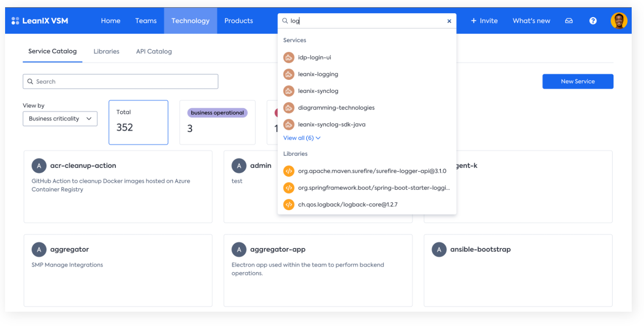Focus the Service Catalog search field
The width and height of the screenshot is (644, 327).
click(x=120, y=82)
